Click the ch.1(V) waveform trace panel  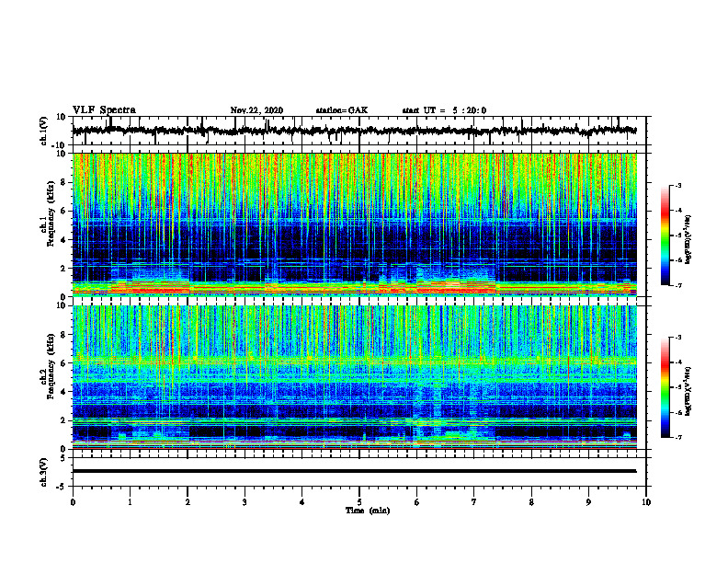(359, 131)
